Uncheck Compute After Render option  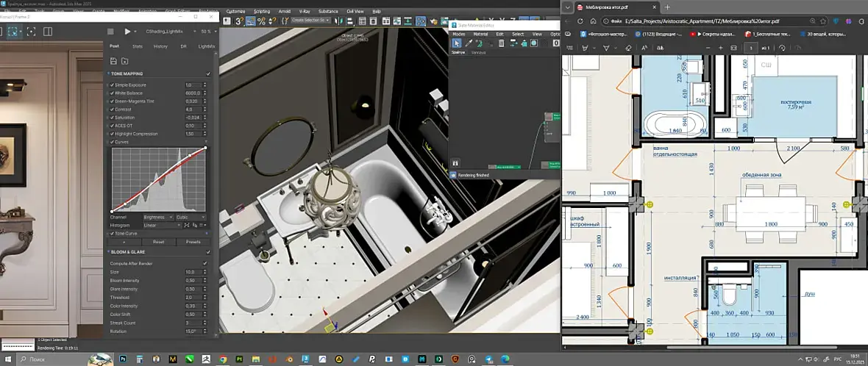pyautogui.click(x=205, y=263)
